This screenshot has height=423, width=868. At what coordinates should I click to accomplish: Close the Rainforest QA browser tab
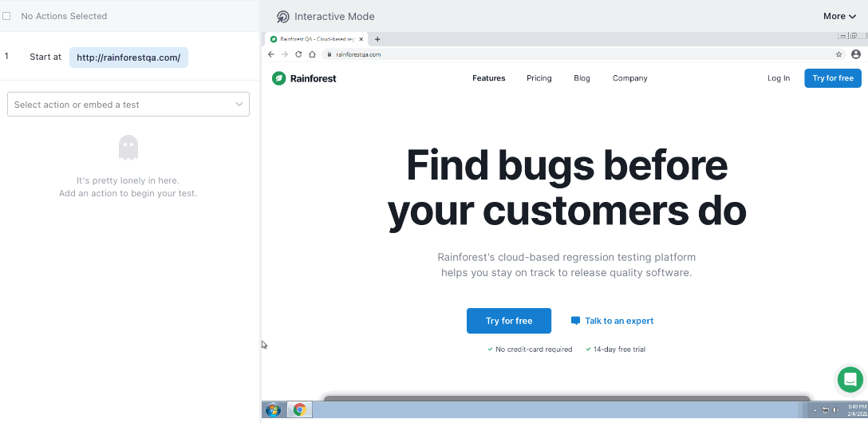click(x=361, y=39)
